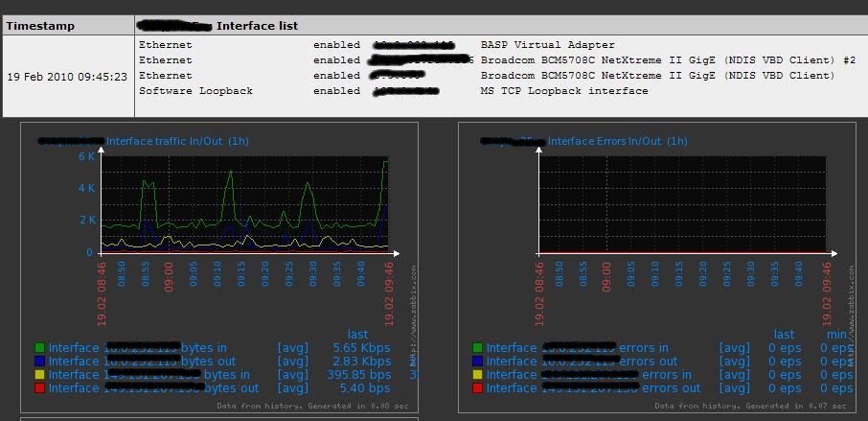Click 19.02 09:46 end label on errors graph
The width and height of the screenshot is (868, 421).
(x=827, y=293)
